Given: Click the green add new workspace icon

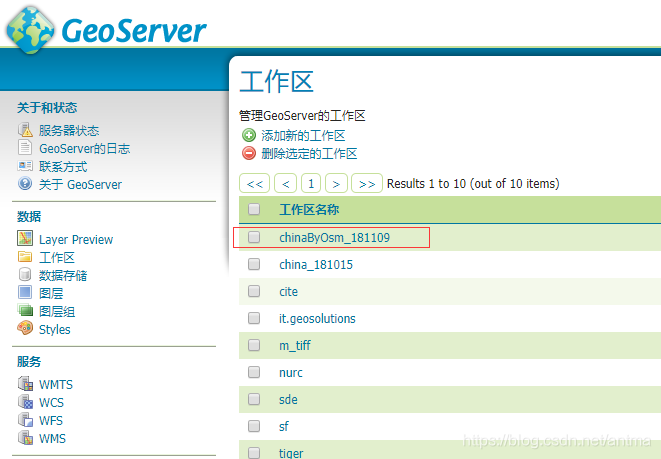Looking at the screenshot, I should pyautogui.click(x=249, y=135).
